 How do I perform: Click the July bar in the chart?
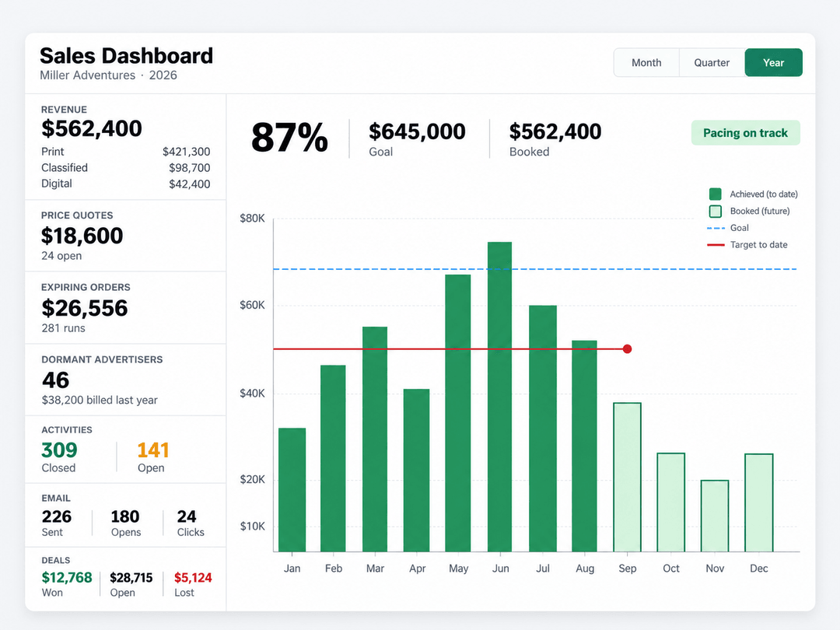pyautogui.click(x=543, y=429)
